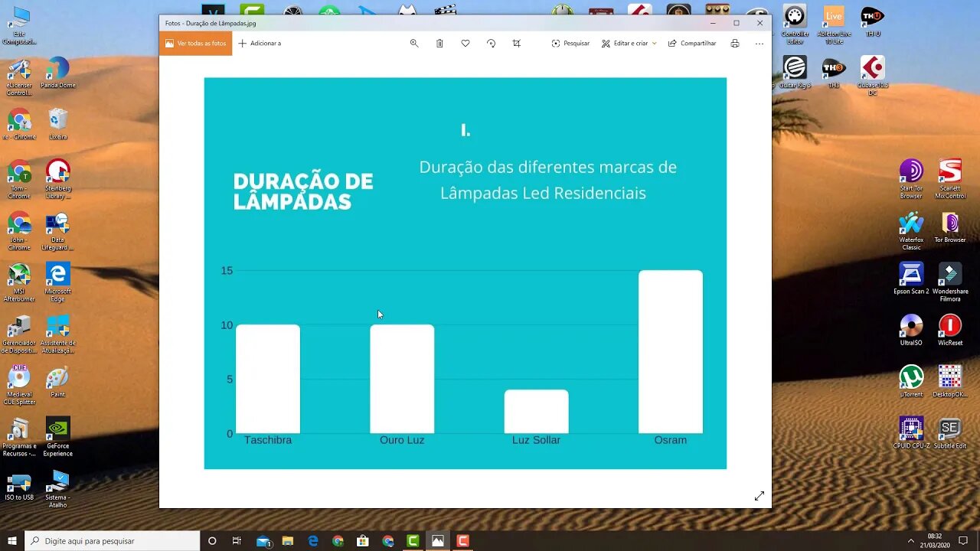Click the zoom magnifier icon in Photos toolbar
980x551 pixels.
(414, 44)
